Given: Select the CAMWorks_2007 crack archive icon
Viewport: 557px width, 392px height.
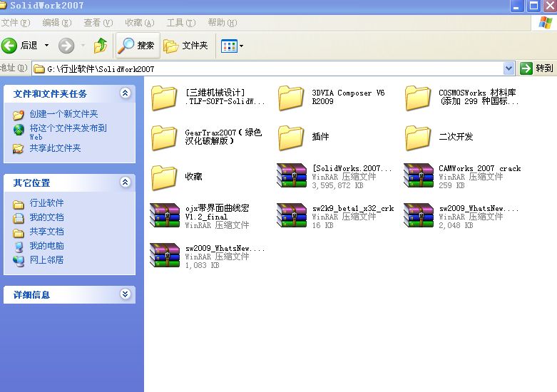Looking at the screenshot, I should pyautogui.click(x=419, y=175).
